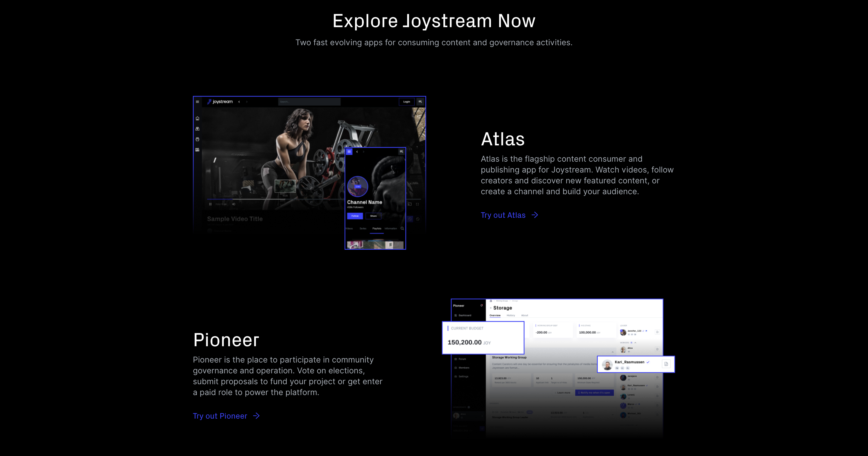
Task: Click the Share button
Action: 373,216
